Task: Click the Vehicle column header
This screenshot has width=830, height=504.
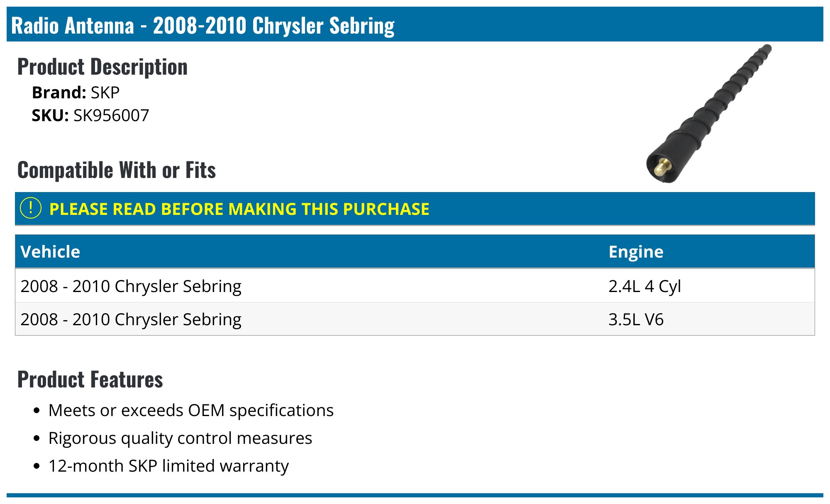Action: coord(50,252)
